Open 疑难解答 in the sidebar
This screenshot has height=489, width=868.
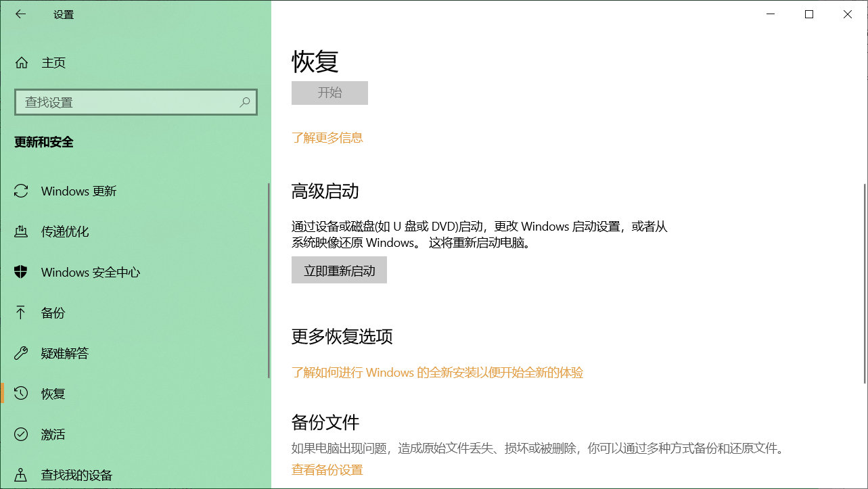pos(135,353)
